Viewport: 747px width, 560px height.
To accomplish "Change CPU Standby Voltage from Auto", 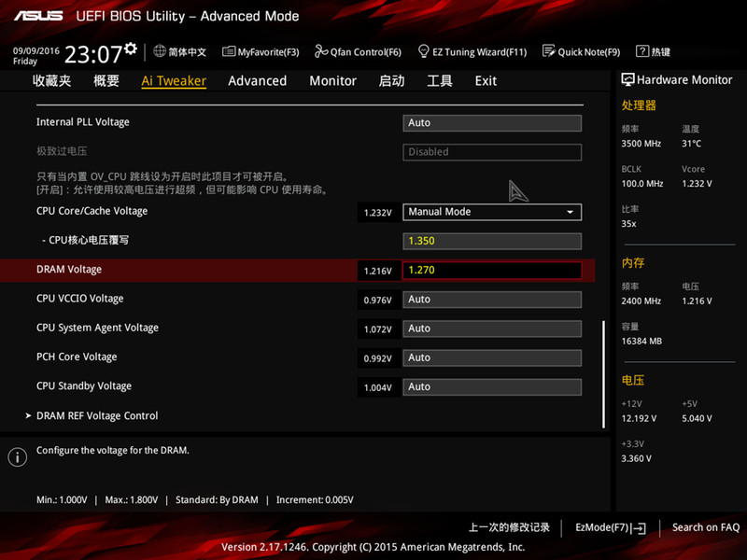I will tap(492, 386).
